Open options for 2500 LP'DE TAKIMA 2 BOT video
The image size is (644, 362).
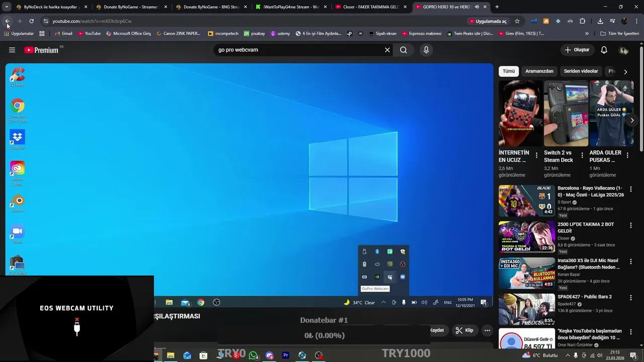(631, 225)
